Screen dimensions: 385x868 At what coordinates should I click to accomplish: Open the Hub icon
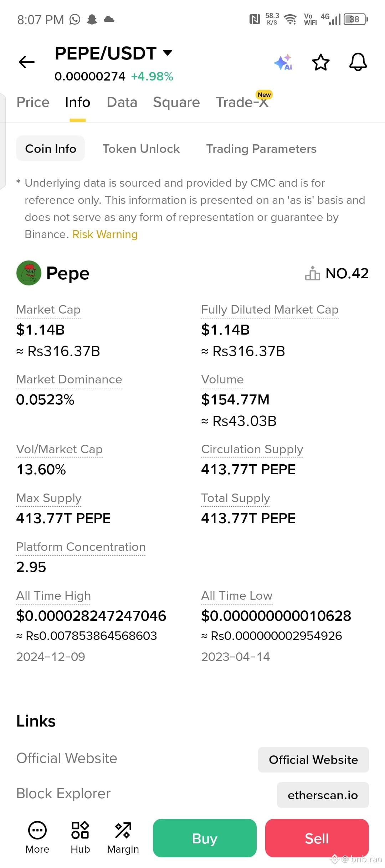[80, 837]
